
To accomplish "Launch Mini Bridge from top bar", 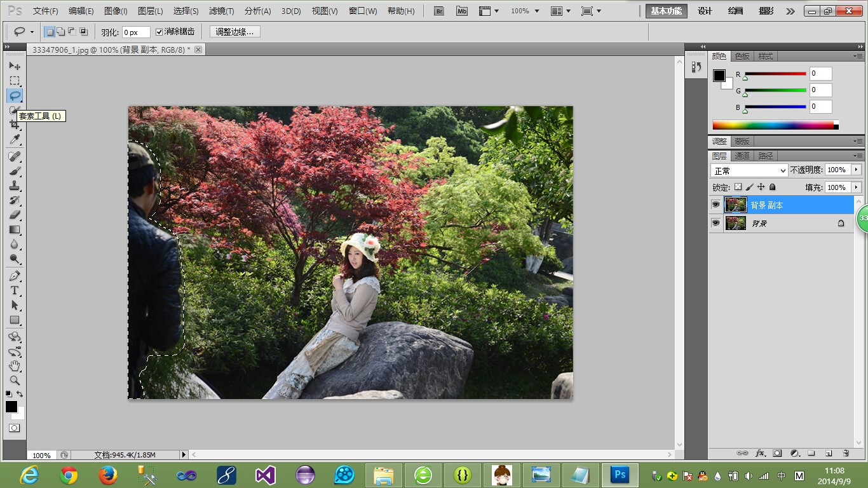I will click(x=462, y=11).
